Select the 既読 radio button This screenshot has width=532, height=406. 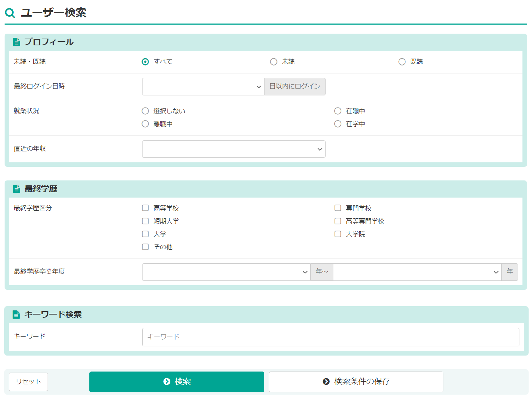pos(402,62)
